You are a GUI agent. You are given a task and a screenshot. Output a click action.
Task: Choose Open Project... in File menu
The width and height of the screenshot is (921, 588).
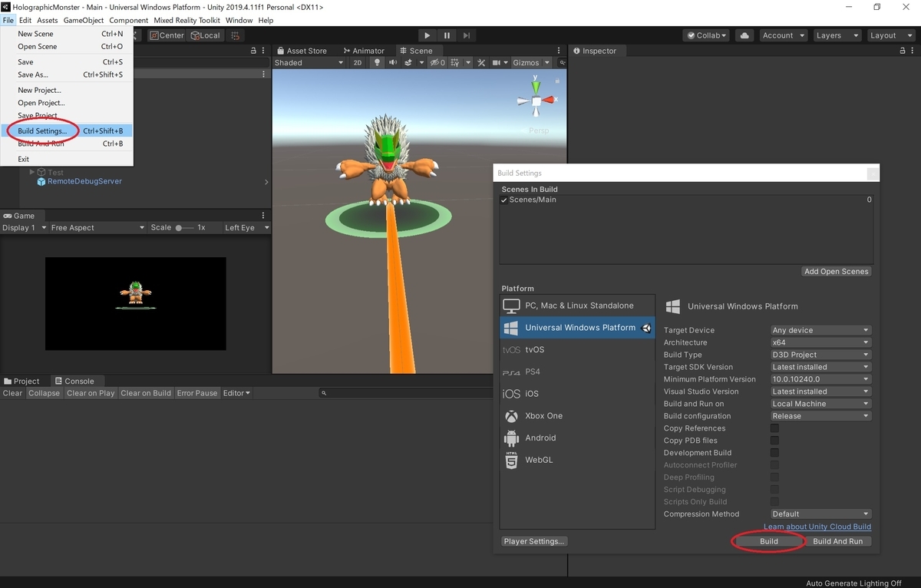(x=68, y=103)
